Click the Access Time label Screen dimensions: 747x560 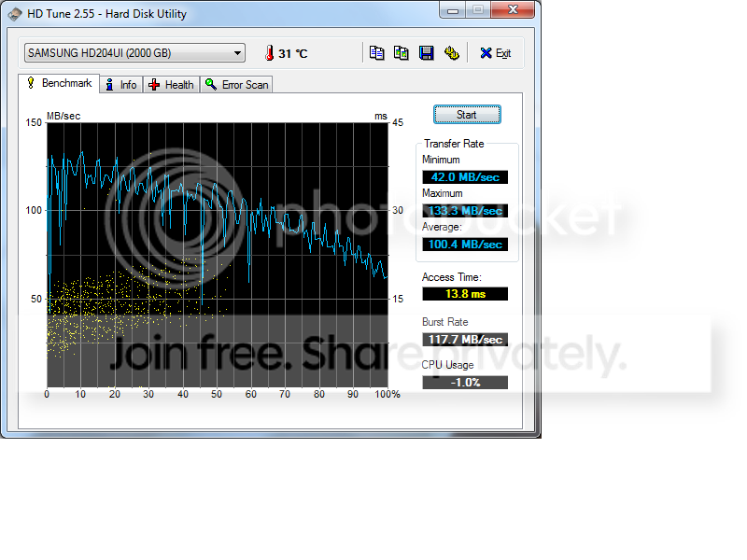[452, 277]
